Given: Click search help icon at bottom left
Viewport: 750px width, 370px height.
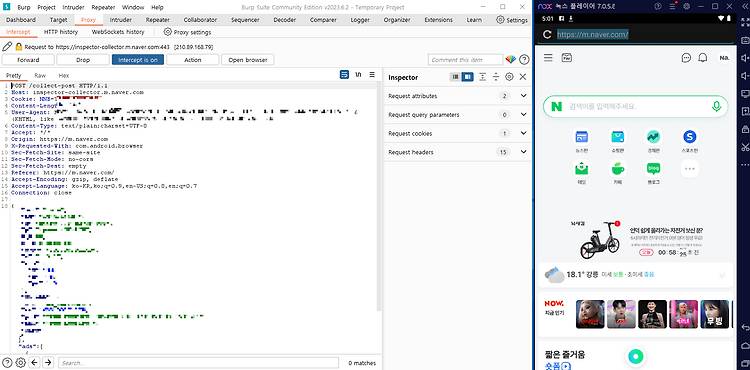Looking at the screenshot, I should click(x=7, y=362).
